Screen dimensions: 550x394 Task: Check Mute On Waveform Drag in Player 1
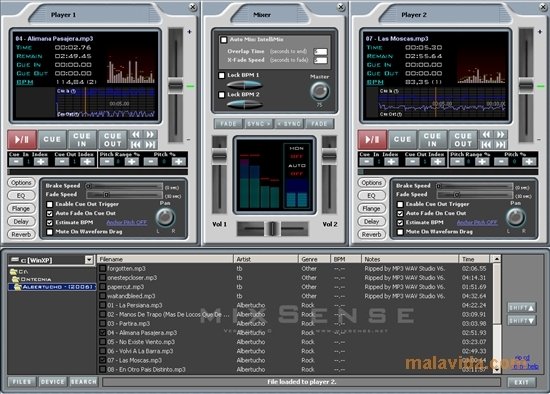(x=50, y=232)
